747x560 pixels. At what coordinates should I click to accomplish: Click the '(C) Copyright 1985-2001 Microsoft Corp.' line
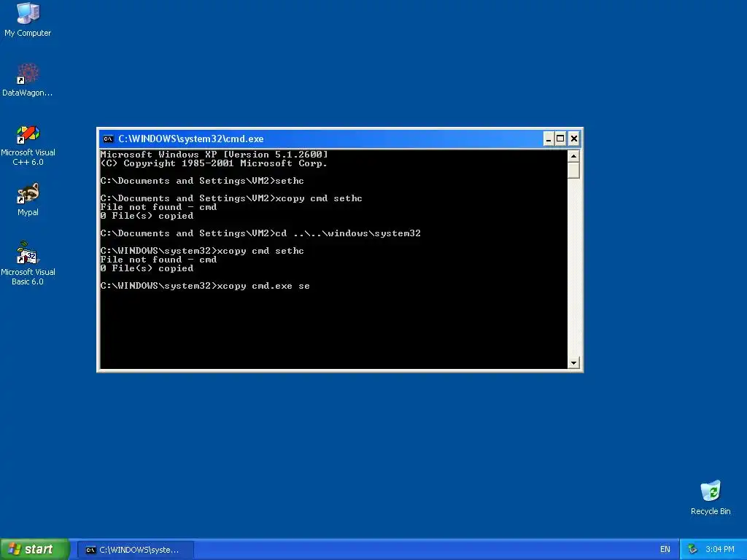point(214,163)
